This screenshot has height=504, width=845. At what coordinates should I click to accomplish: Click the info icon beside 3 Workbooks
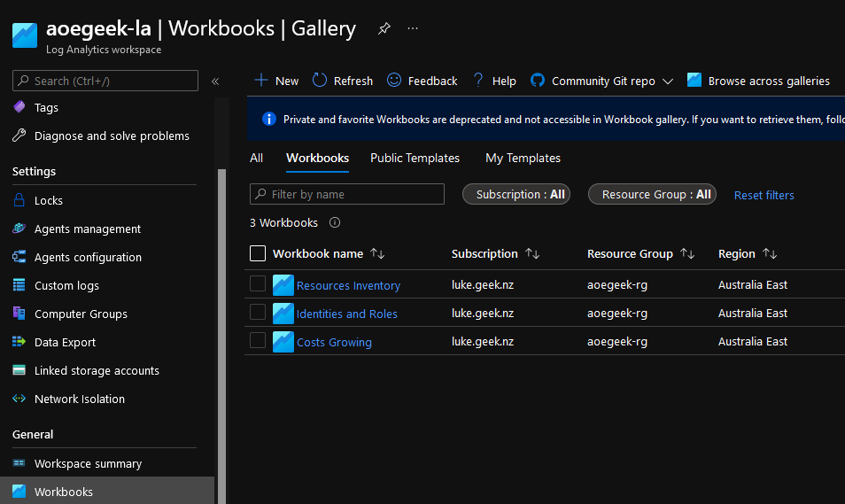point(335,222)
